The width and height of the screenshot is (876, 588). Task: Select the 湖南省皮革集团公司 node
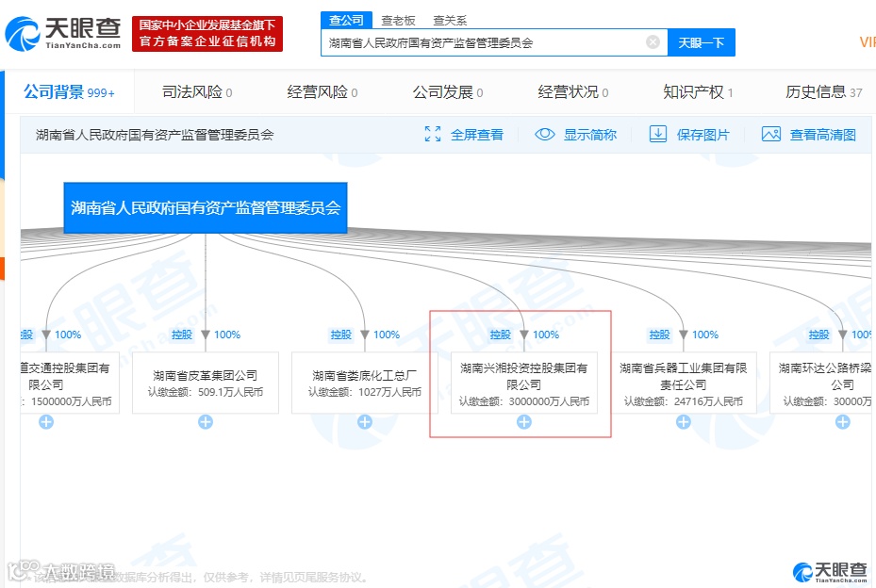tap(206, 383)
